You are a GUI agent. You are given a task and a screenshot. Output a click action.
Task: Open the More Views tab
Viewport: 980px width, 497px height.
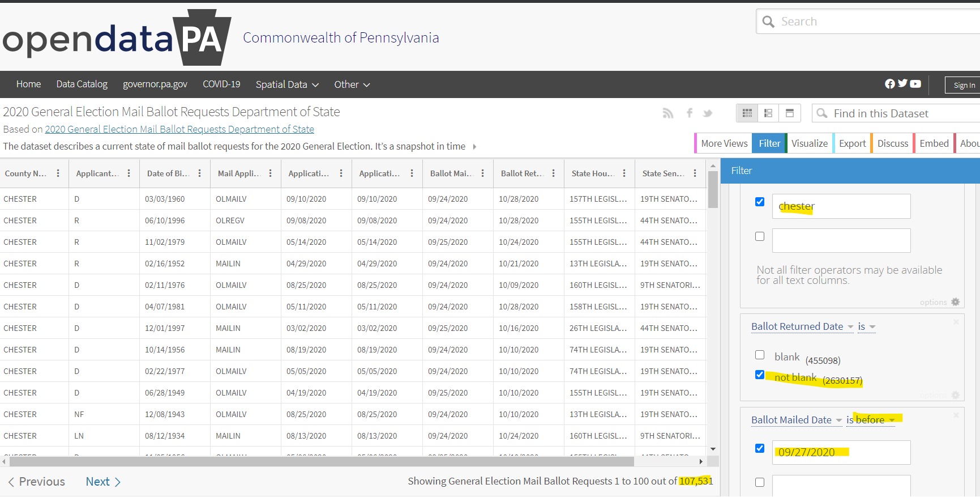point(724,143)
